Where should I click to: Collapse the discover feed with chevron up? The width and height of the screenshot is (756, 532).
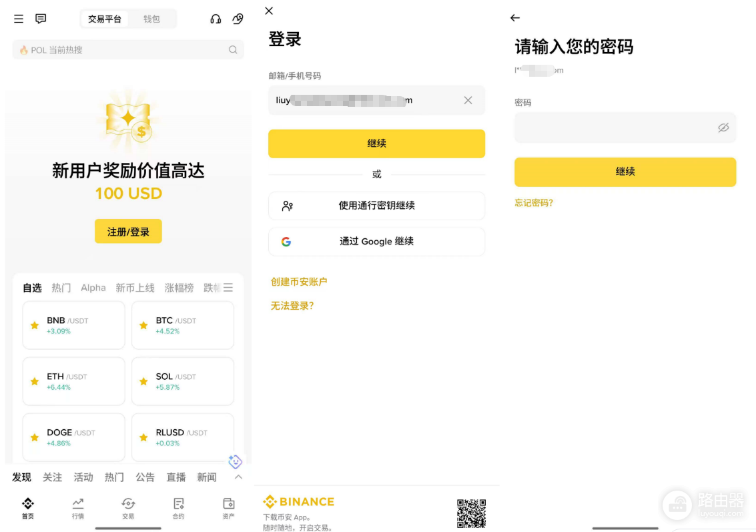coord(238,477)
